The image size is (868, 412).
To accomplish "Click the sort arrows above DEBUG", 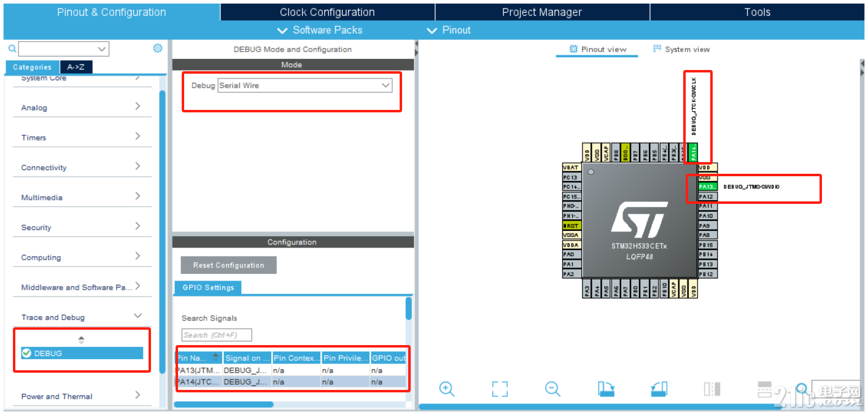I will [x=81, y=340].
